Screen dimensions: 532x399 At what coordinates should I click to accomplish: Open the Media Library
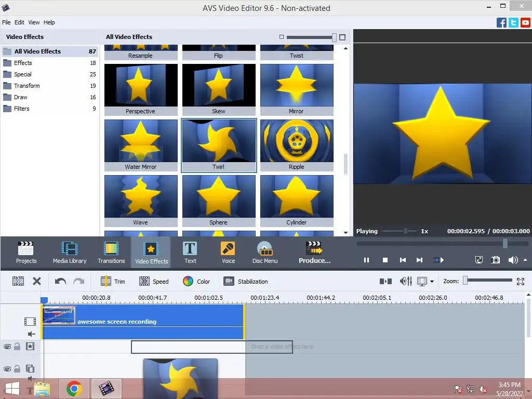[x=70, y=252]
